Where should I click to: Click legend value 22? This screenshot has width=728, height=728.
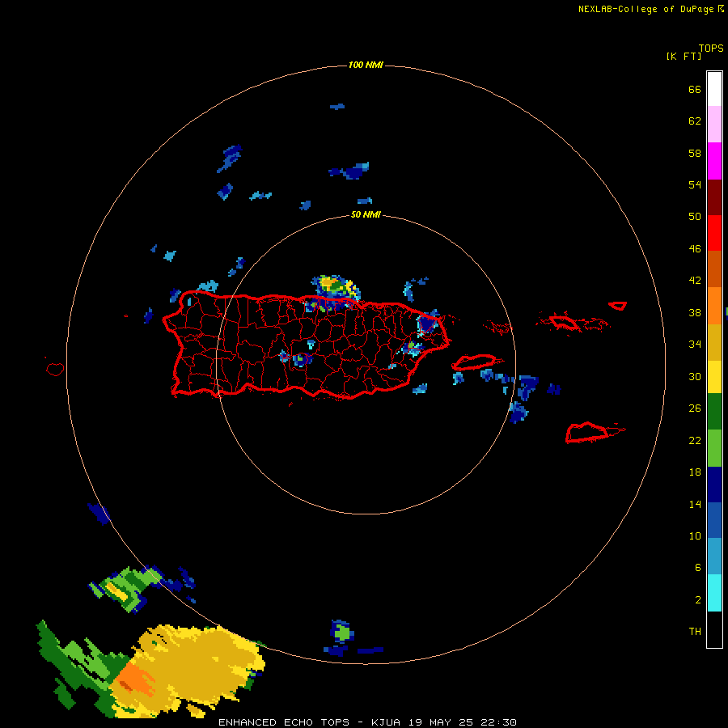(695, 440)
